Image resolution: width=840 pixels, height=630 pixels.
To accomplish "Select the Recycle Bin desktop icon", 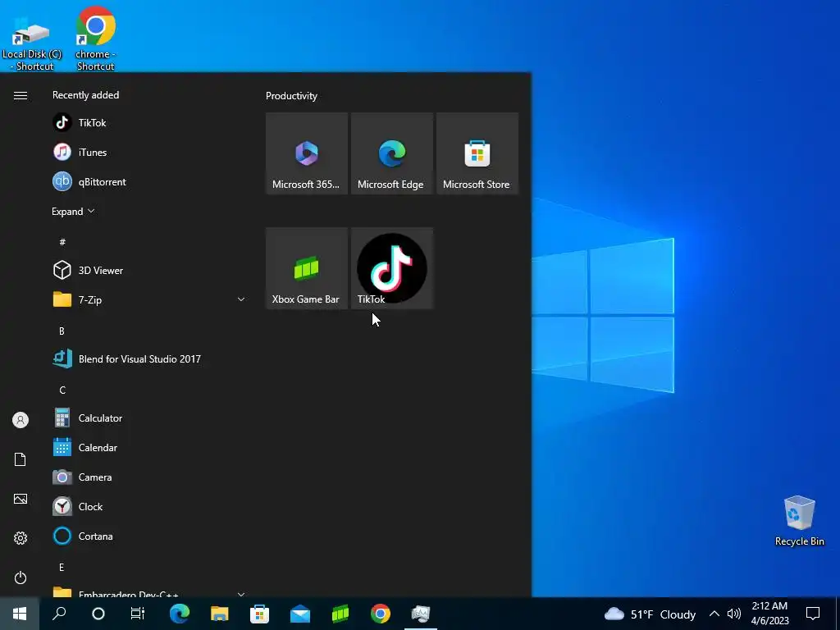I will click(799, 521).
